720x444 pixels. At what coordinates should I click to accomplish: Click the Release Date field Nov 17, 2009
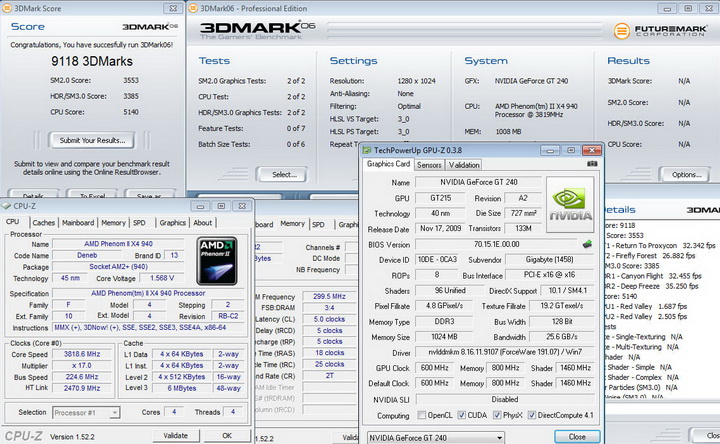(x=440, y=228)
